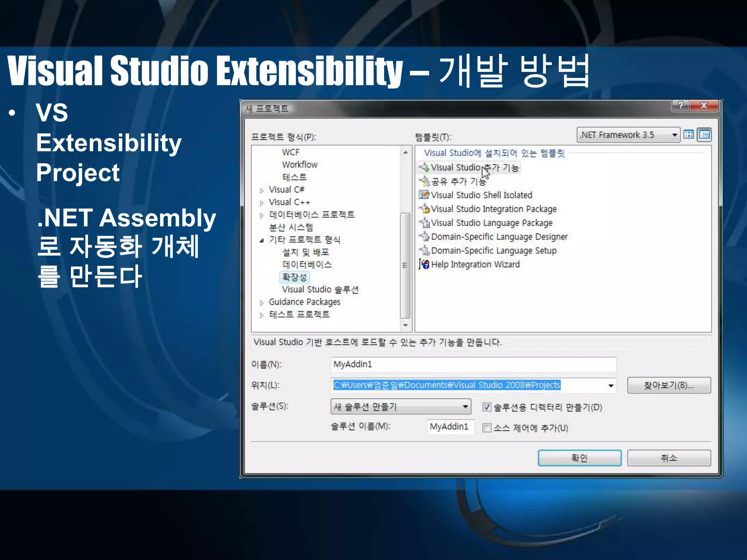Click the Visual Studio Language Package icon
This screenshot has width=747, height=560.
click(424, 223)
